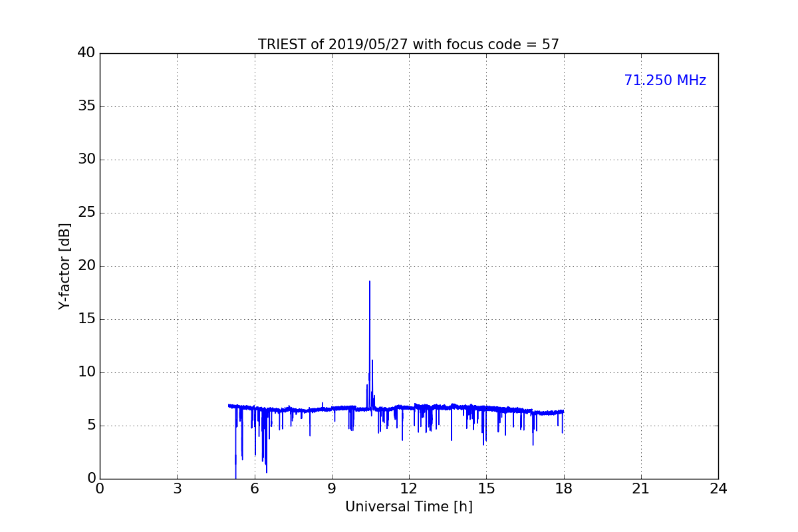Click the 'Universal Time [h]' axis label

click(x=409, y=507)
